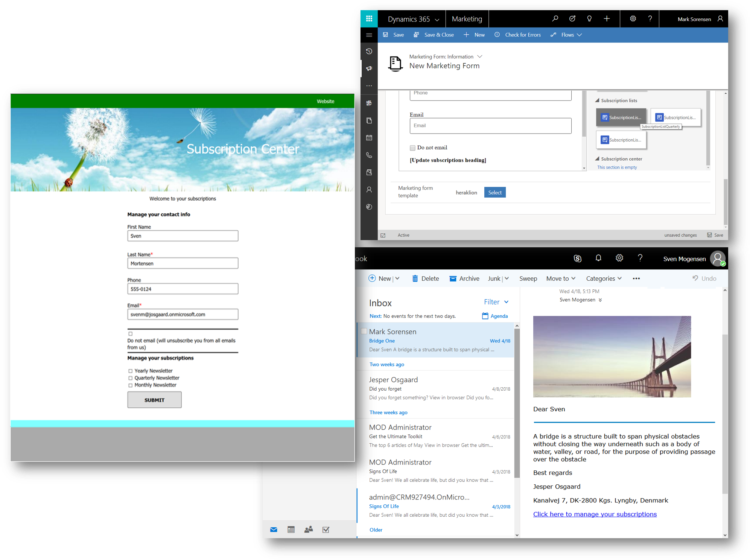Image resolution: width=750 pixels, height=560 pixels.
Task: Expand the Dynamics 365 app switcher chevron
Action: [x=437, y=19]
